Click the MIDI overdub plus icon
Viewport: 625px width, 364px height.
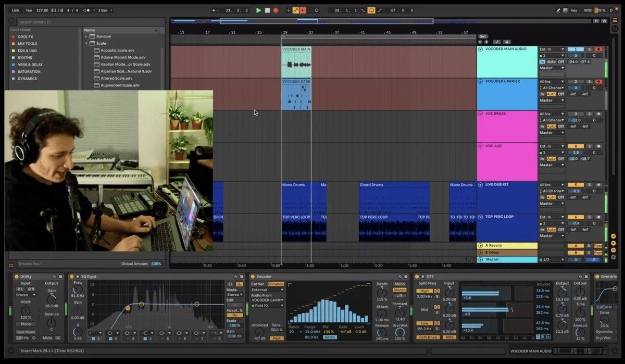(289, 10)
